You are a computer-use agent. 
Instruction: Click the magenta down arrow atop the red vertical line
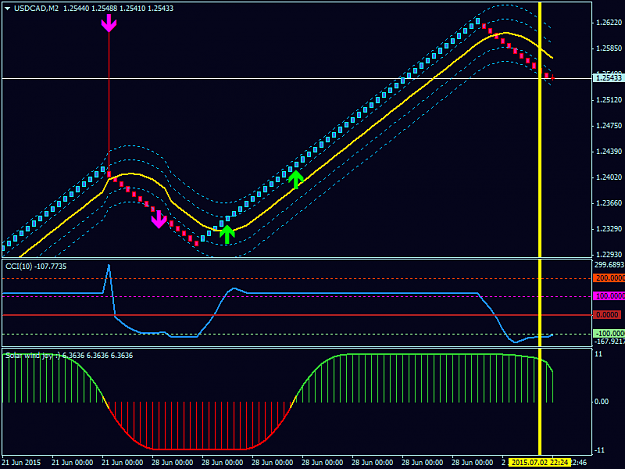[x=109, y=23]
